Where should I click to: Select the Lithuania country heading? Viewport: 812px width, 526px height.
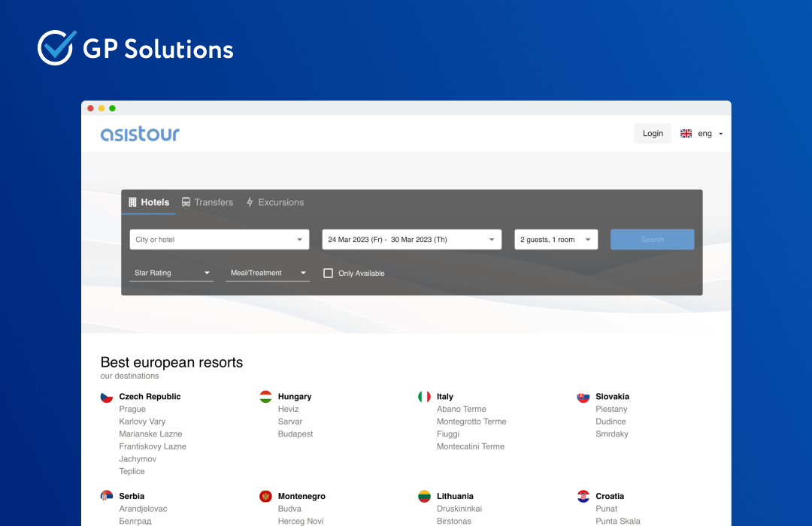(x=455, y=496)
